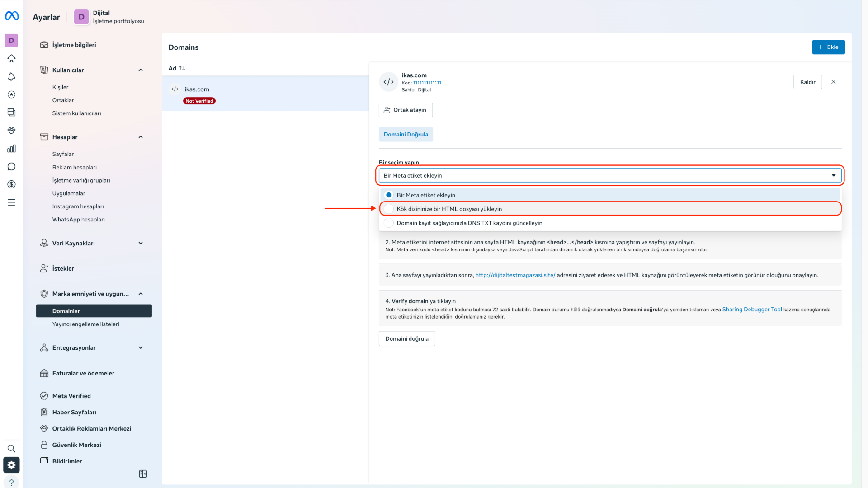The image size is (868, 488).
Task: Open Bildirimler menu item
Action: coord(67,461)
